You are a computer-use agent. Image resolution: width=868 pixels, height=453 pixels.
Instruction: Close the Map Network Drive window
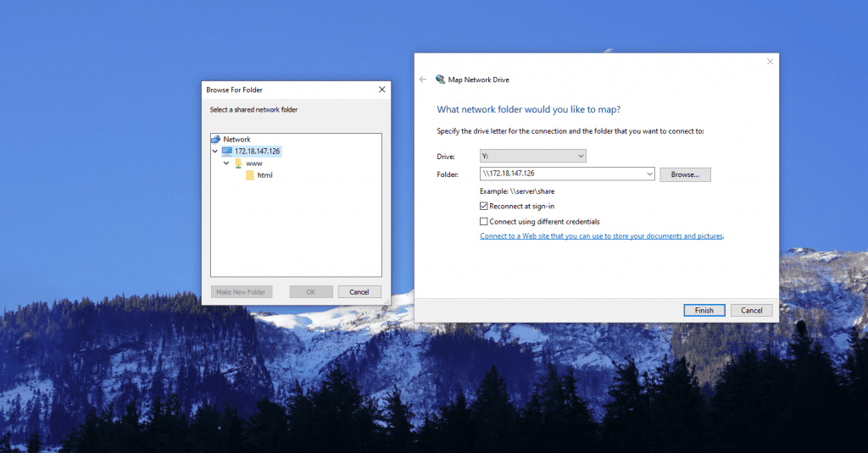tap(770, 62)
